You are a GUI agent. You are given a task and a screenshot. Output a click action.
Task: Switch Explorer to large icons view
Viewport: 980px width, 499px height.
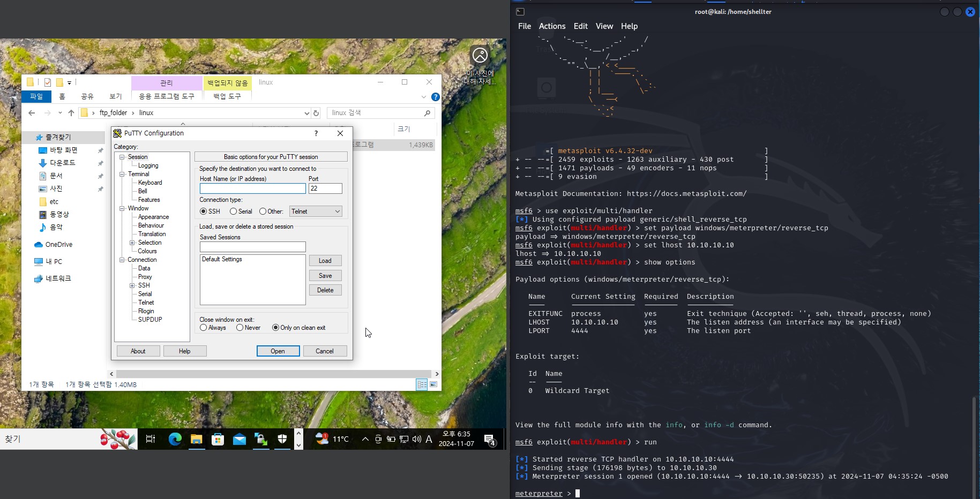[433, 384]
